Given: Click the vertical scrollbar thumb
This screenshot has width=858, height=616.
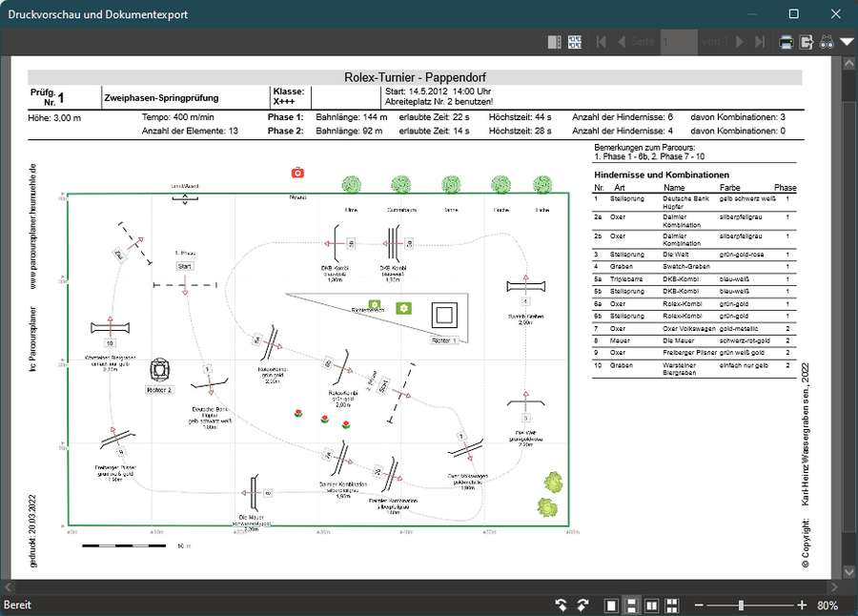Looking at the screenshot, I should pyautogui.click(x=848, y=316).
